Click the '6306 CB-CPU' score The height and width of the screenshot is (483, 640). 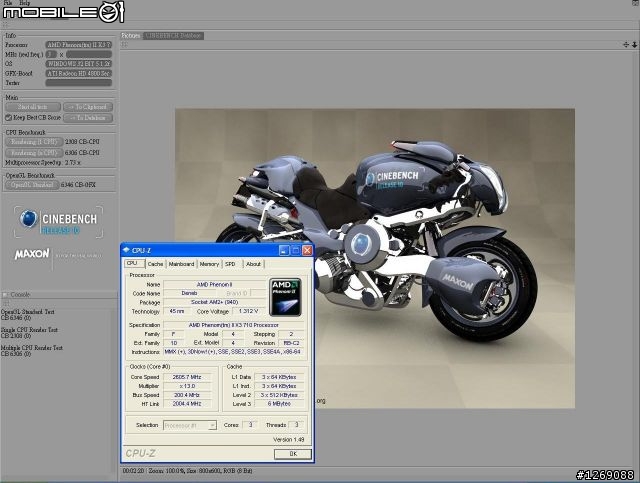82,153
